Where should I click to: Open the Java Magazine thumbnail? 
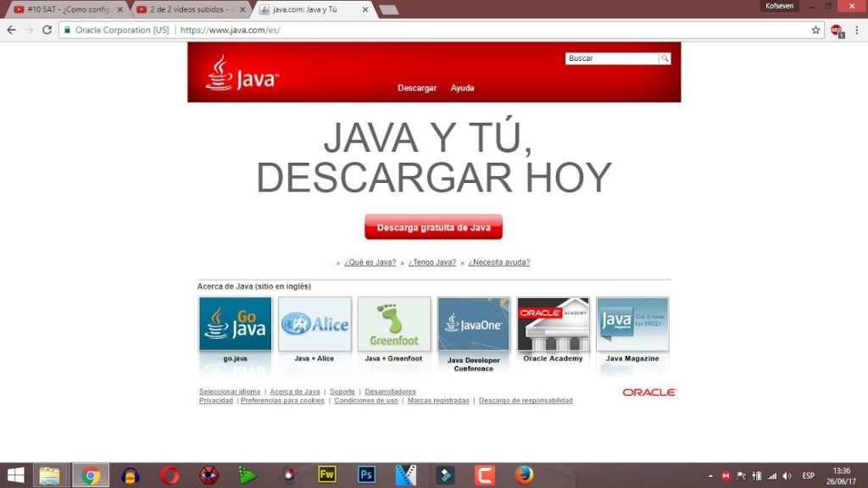pyautogui.click(x=632, y=324)
